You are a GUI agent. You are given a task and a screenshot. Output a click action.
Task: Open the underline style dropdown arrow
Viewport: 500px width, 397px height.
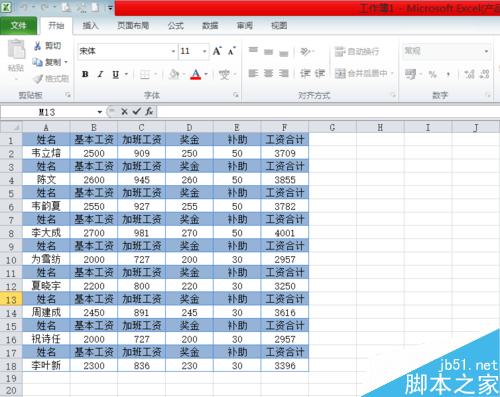tap(127, 74)
